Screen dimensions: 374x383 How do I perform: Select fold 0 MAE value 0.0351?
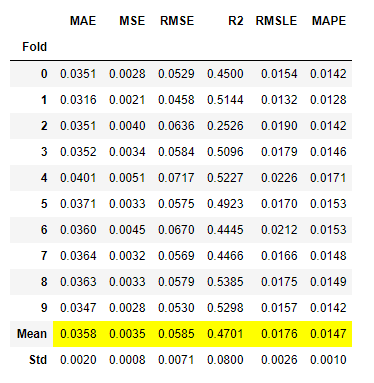tap(78, 74)
